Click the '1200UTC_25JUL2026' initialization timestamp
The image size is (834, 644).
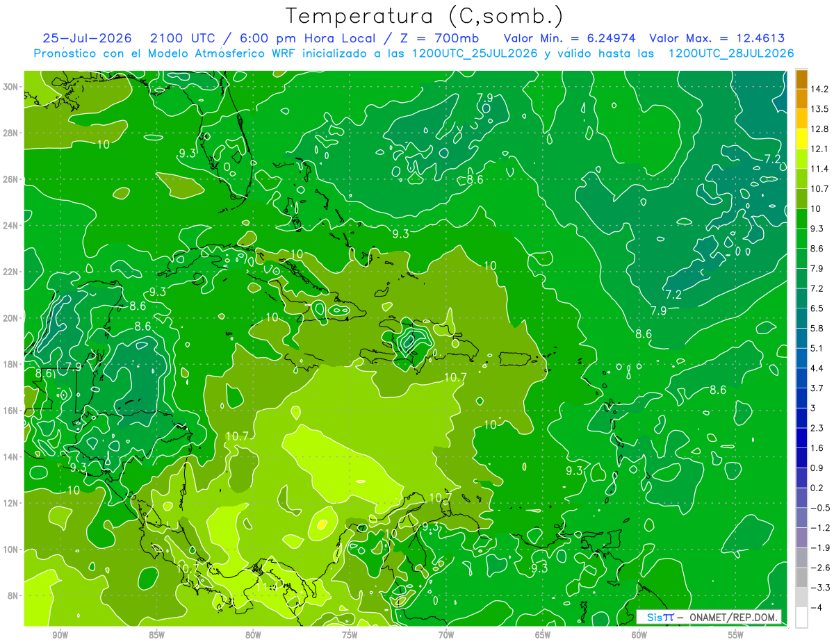pyautogui.click(x=475, y=53)
